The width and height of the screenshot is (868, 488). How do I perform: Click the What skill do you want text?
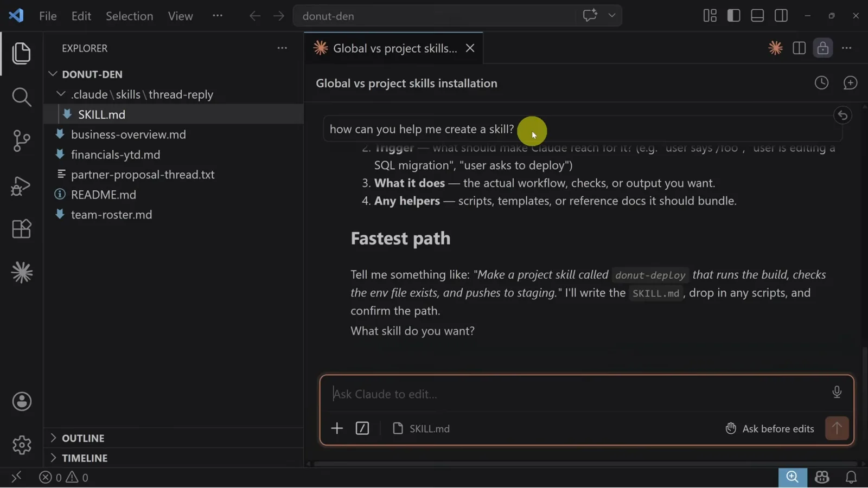[412, 331]
